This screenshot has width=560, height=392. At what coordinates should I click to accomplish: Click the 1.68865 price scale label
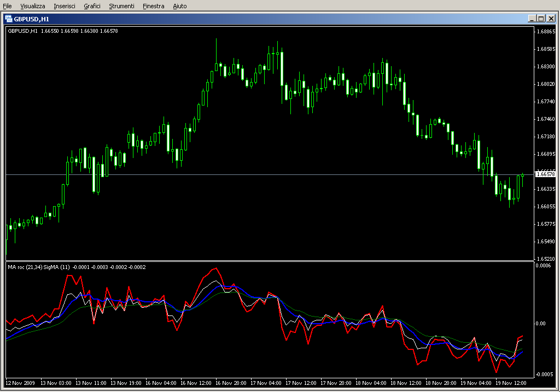click(x=546, y=31)
